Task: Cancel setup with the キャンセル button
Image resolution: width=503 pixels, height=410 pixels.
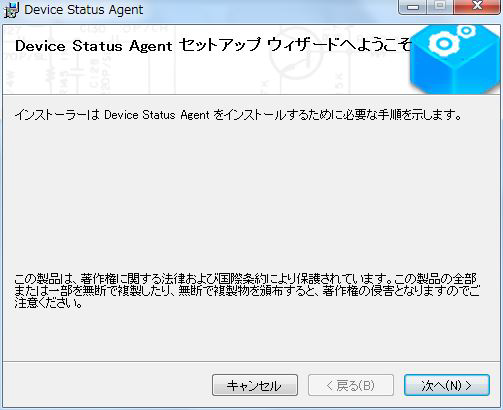Action: (255, 385)
